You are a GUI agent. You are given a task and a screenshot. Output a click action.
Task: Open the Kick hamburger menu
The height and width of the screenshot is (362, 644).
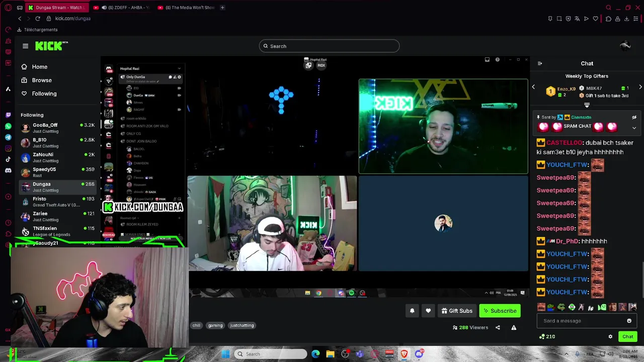coord(25,46)
